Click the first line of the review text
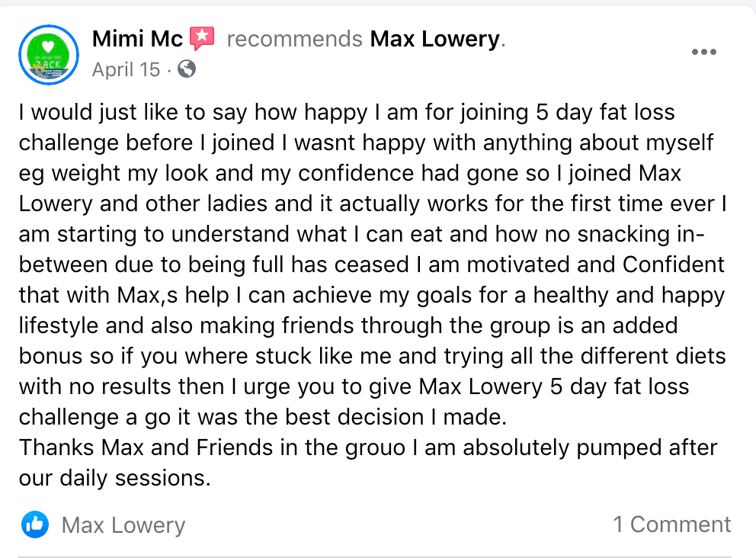The height and width of the screenshot is (558, 756). (347, 112)
